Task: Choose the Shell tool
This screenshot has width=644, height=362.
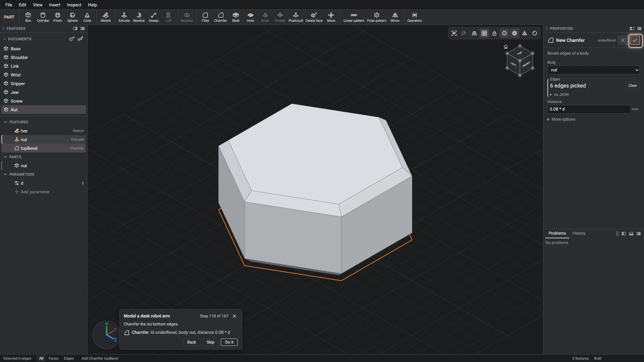Action: click(x=236, y=17)
